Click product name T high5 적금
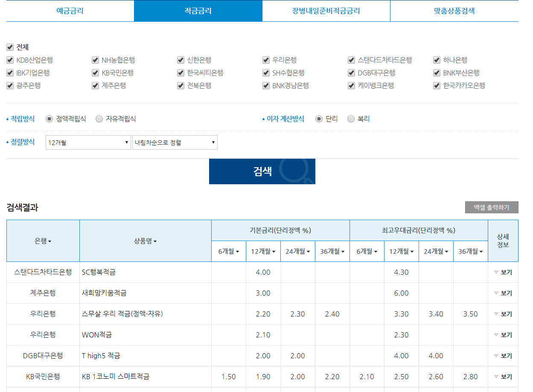Screen dimensions: 533x392 pyautogui.click(x=101, y=356)
